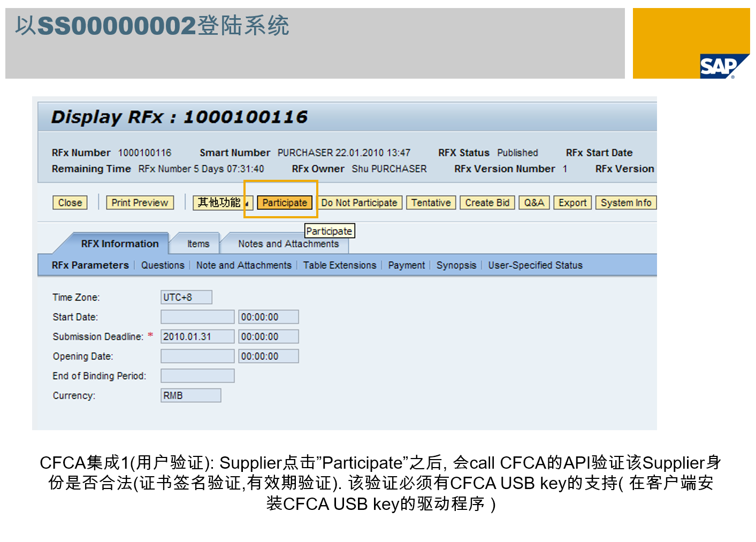The width and height of the screenshot is (756, 542).
Task: Go to the Payment sub-tab
Action: (407, 265)
